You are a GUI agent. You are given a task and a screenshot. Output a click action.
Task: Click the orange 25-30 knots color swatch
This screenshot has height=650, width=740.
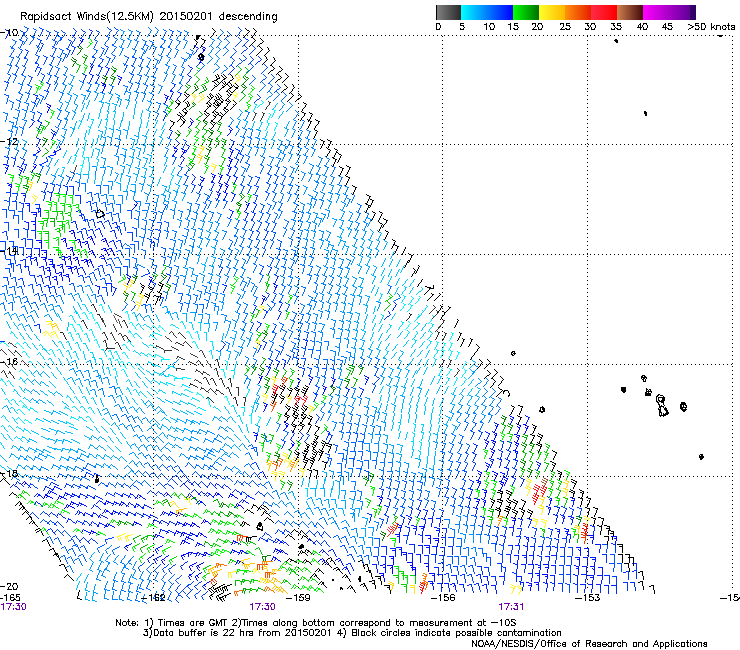point(578,12)
